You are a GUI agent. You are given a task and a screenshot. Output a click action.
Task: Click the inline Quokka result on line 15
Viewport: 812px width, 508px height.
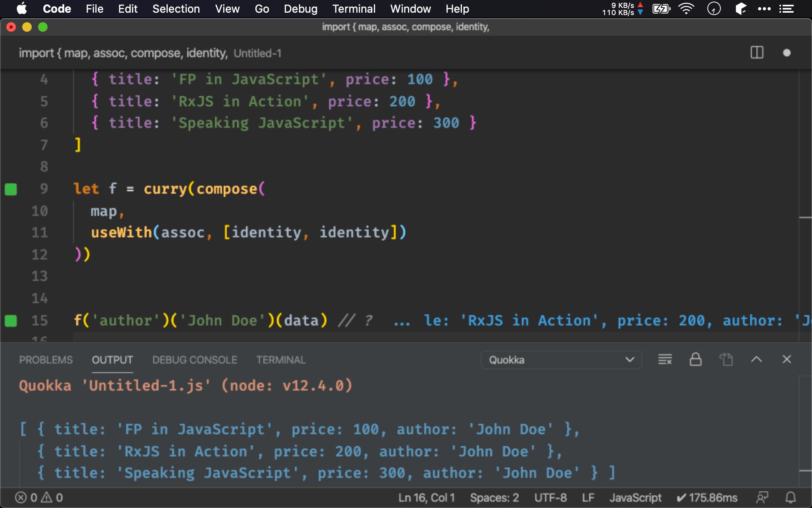point(603,321)
